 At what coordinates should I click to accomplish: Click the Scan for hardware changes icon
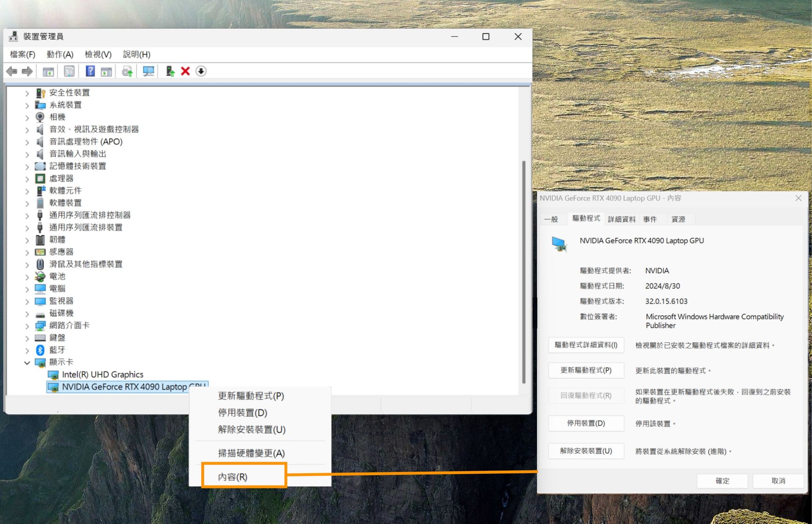coord(148,71)
